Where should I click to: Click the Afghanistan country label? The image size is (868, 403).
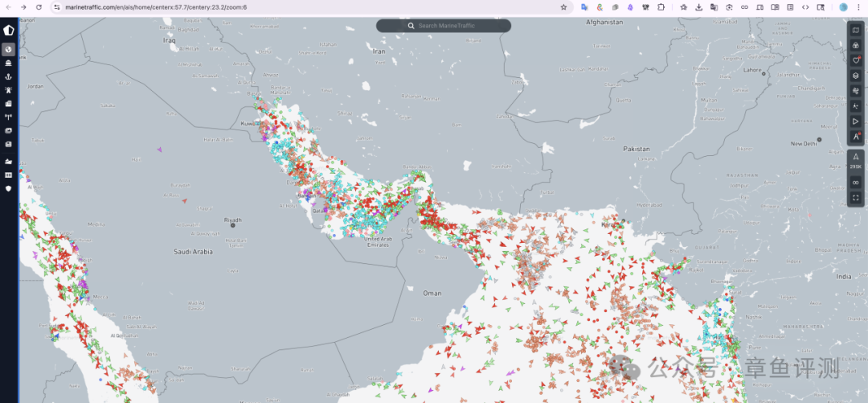pos(604,23)
